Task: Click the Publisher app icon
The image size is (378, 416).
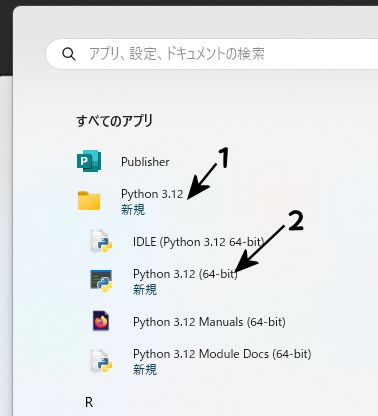Action: 89,161
